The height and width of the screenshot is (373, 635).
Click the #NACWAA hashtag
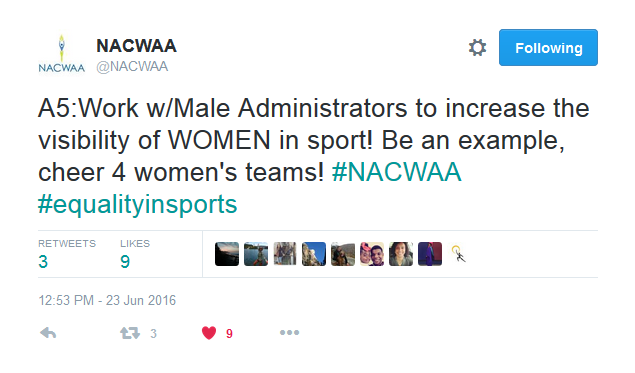point(396,172)
